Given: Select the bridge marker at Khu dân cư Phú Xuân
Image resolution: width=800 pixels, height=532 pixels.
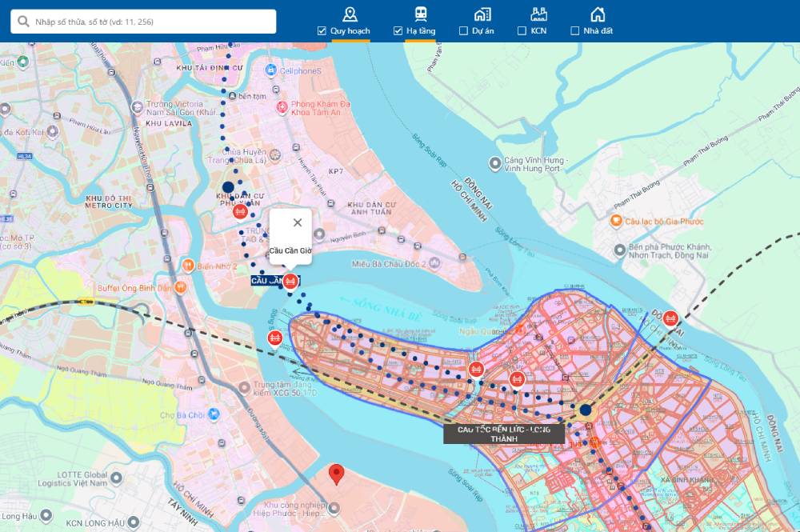Looking at the screenshot, I should 240,211.
